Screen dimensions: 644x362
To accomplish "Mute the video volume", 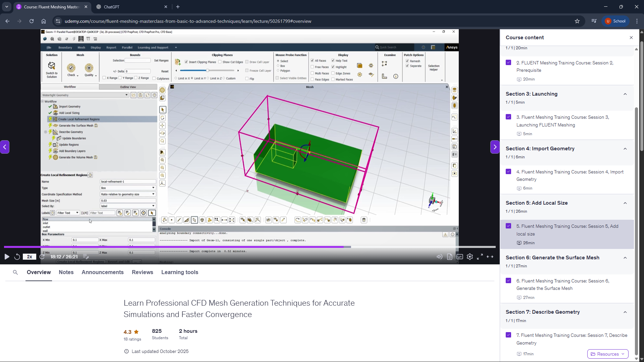I will pyautogui.click(x=439, y=257).
